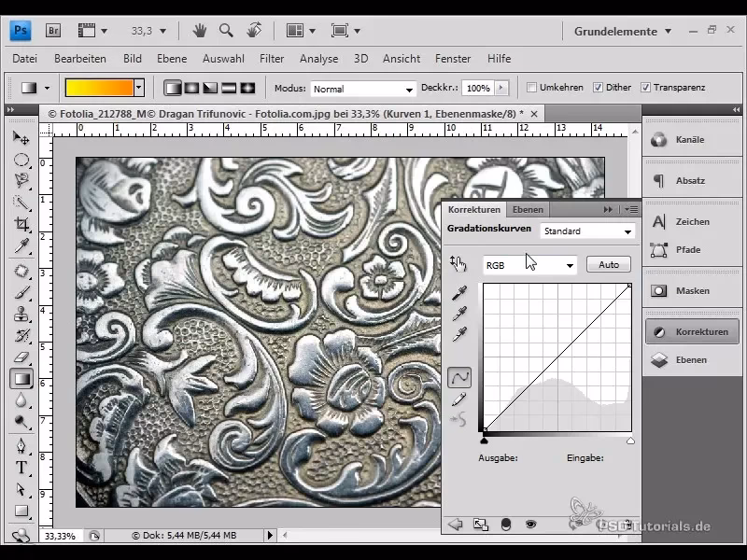Select the Dodge tool
The image size is (747, 560).
[21, 422]
